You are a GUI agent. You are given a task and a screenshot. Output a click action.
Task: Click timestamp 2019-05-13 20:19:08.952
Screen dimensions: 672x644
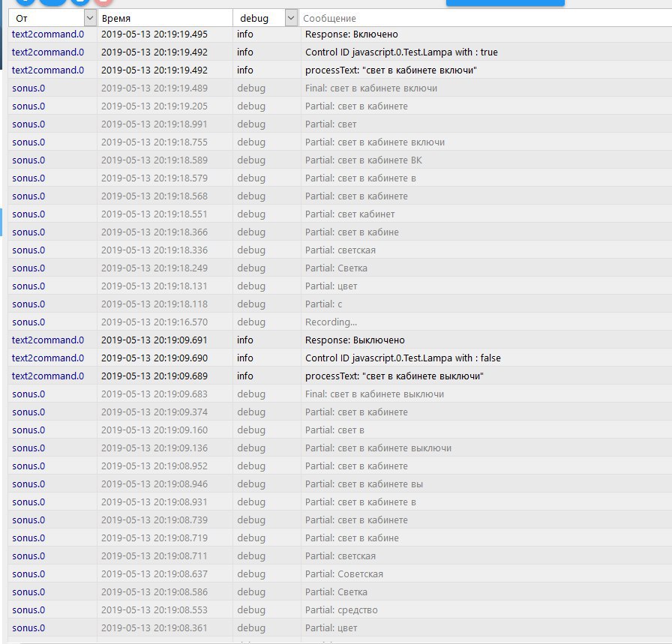[154, 466]
